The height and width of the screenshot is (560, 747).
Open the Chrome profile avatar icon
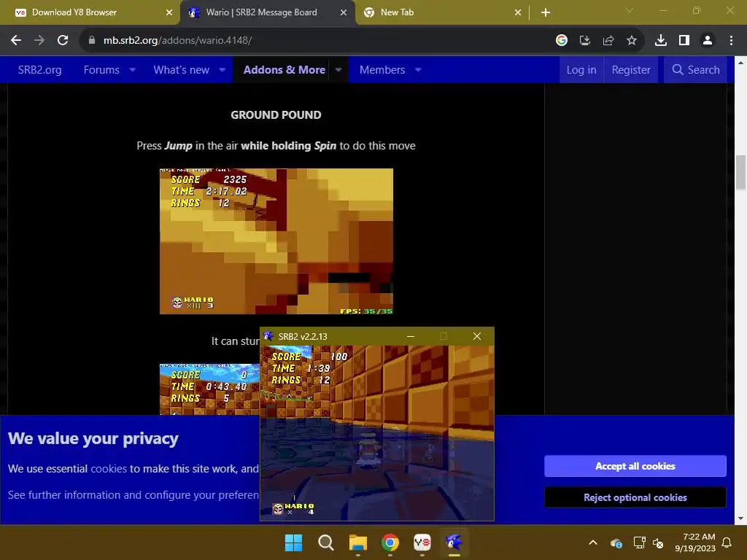coord(708,41)
